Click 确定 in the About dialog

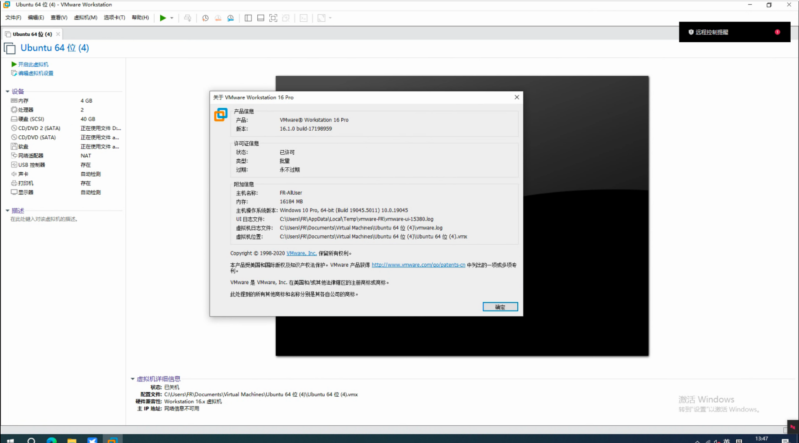tap(500, 307)
